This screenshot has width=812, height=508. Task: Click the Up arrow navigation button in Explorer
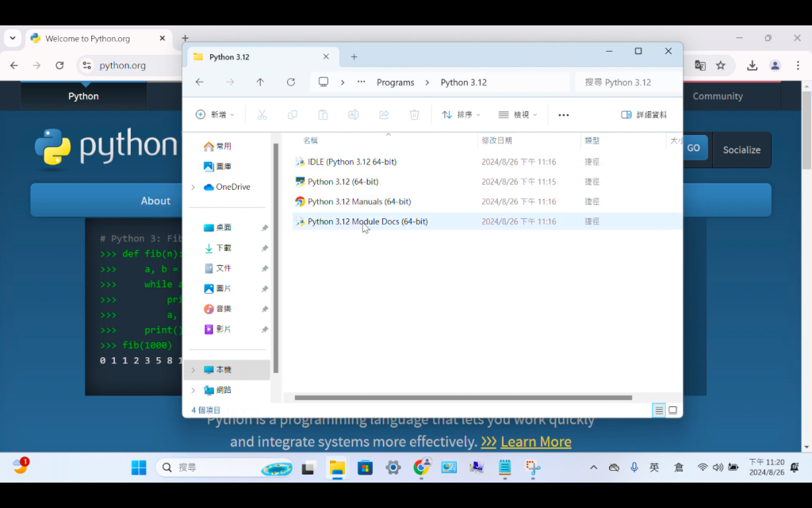tap(260, 82)
